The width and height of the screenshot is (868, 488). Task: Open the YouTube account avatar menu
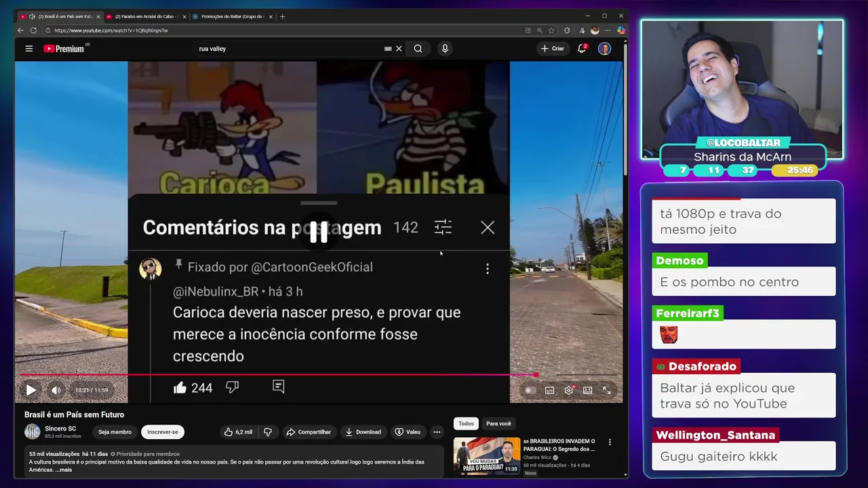click(604, 49)
